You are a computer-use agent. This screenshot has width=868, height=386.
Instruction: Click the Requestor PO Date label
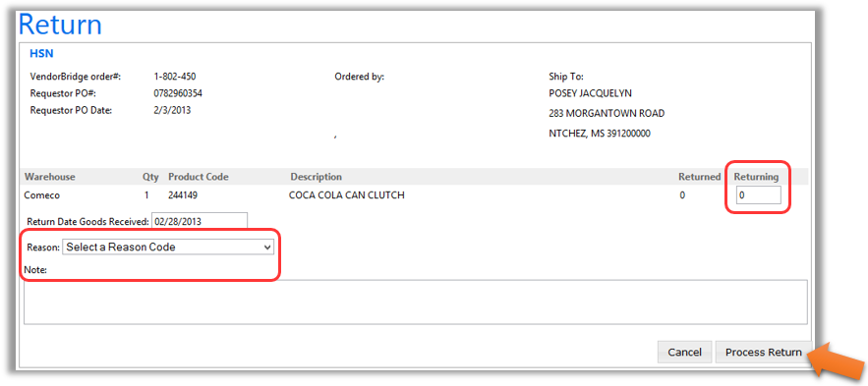pyautogui.click(x=72, y=110)
